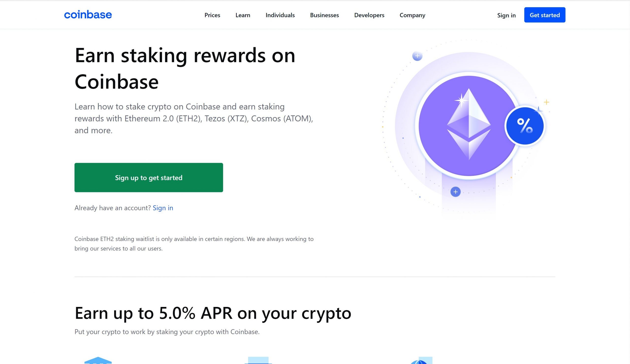Open the Learn navigation menu
The width and height of the screenshot is (630, 364).
(x=243, y=15)
